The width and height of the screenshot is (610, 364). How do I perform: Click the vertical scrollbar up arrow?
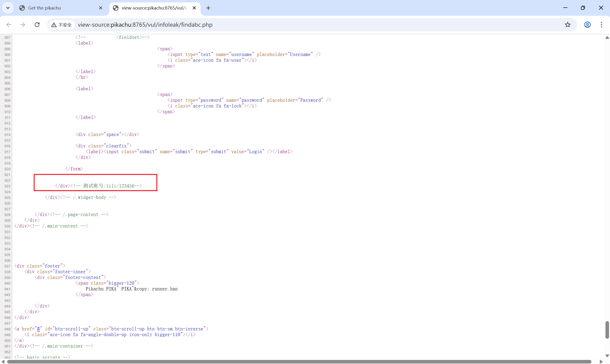pyautogui.click(x=607, y=38)
